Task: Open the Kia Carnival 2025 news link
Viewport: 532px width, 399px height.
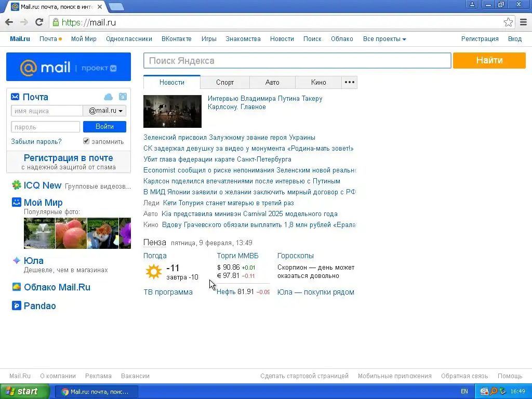Action: [x=249, y=214]
